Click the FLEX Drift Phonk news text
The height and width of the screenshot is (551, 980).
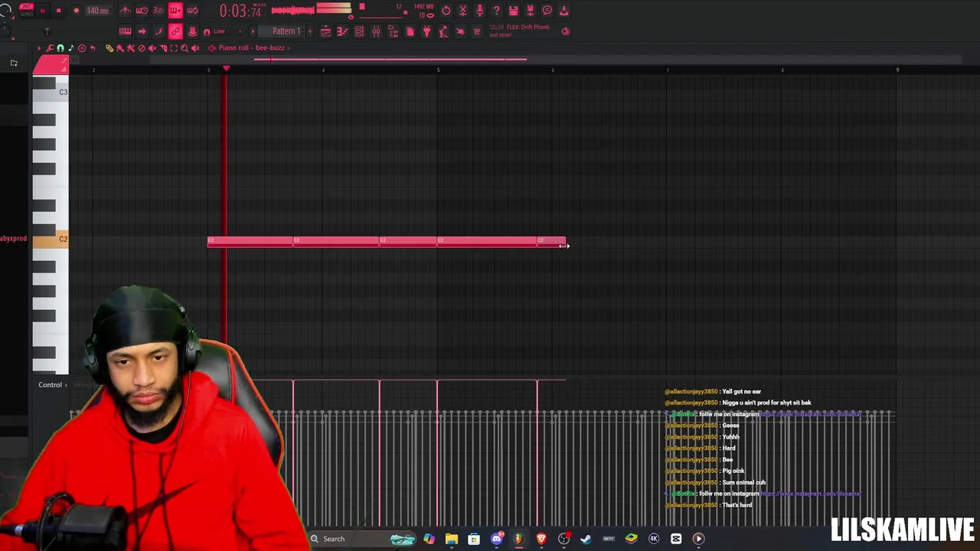pos(519,31)
